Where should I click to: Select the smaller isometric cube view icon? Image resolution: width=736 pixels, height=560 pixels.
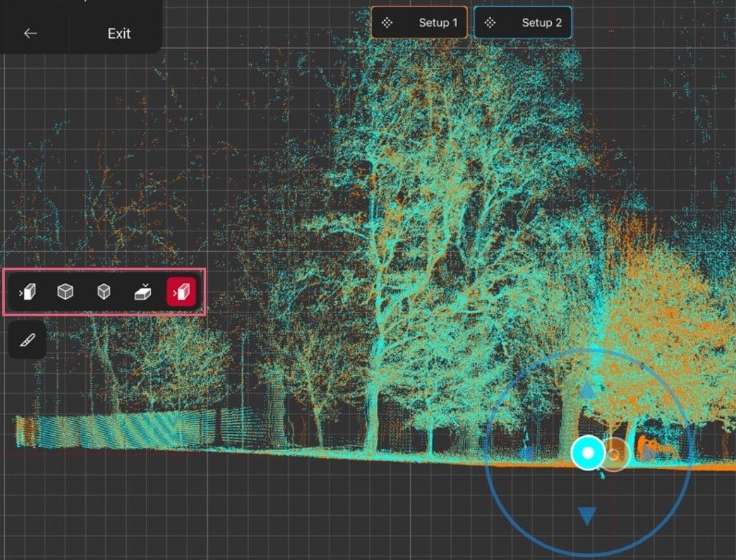click(103, 292)
